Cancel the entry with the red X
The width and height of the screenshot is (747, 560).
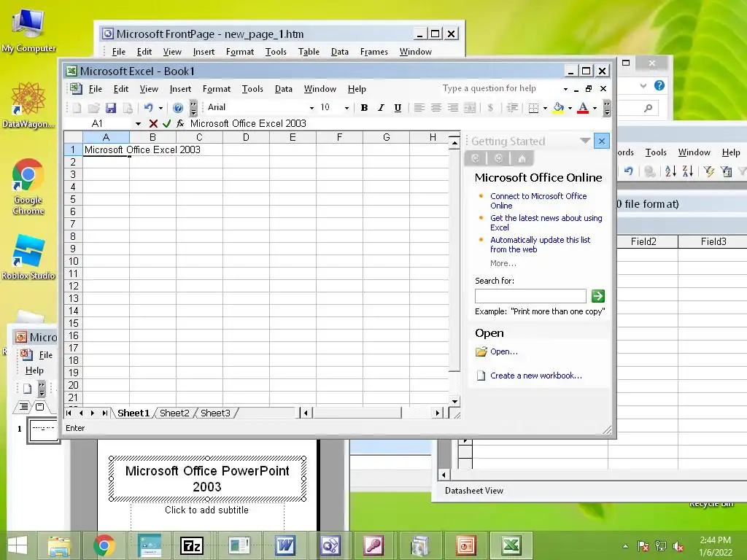(153, 124)
